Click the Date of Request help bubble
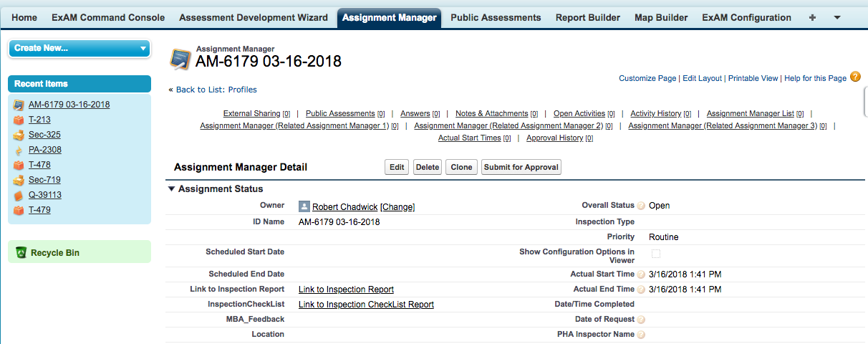The height and width of the screenshot is (344, 868). (x=641, y=320)
